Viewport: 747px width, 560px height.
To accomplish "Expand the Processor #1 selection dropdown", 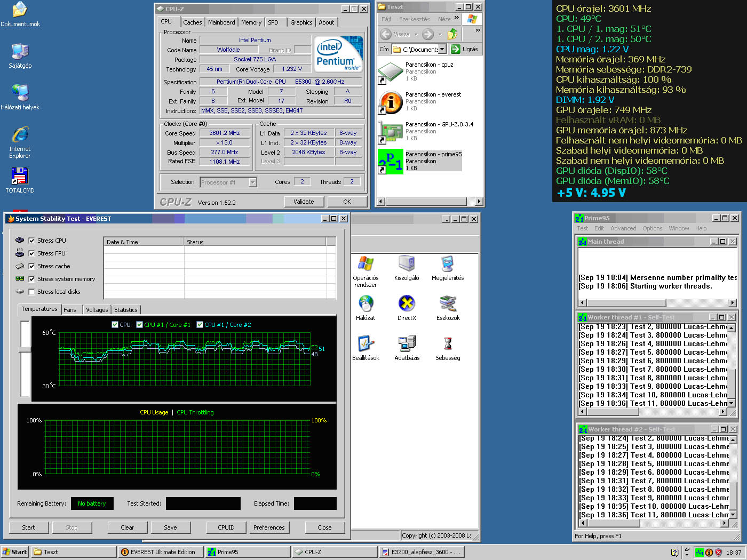I will (x=253, y=182).
